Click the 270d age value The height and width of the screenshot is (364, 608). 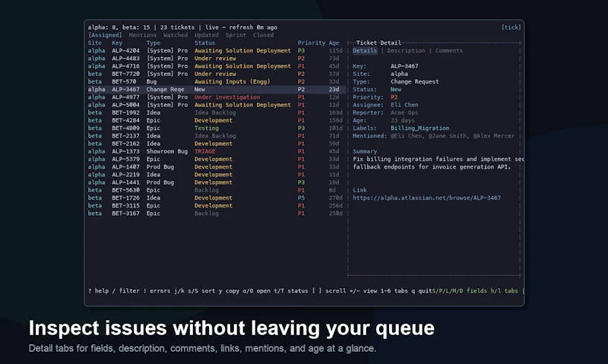(335, 198)
